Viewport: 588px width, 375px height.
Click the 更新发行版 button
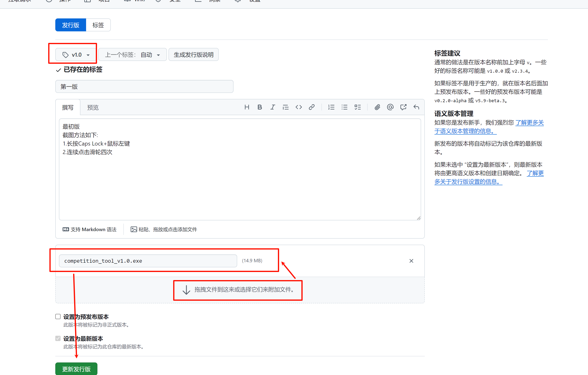tap(76, 369)
